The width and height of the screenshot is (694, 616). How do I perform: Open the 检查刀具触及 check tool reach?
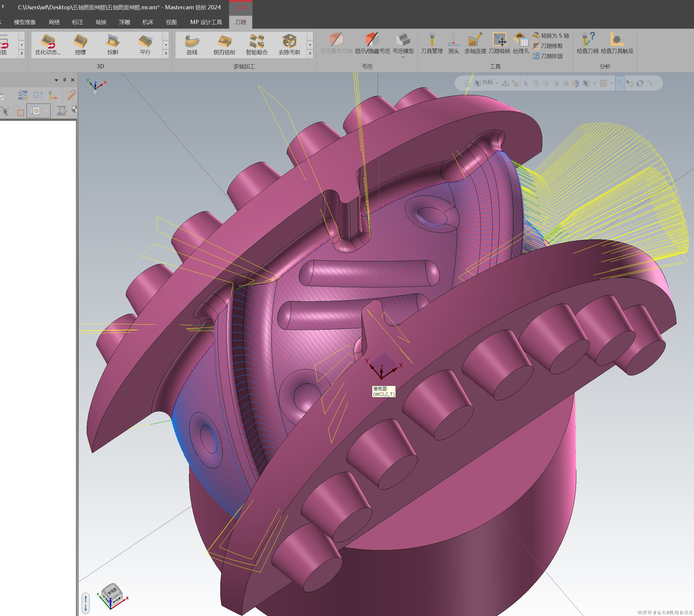point(617,43)
